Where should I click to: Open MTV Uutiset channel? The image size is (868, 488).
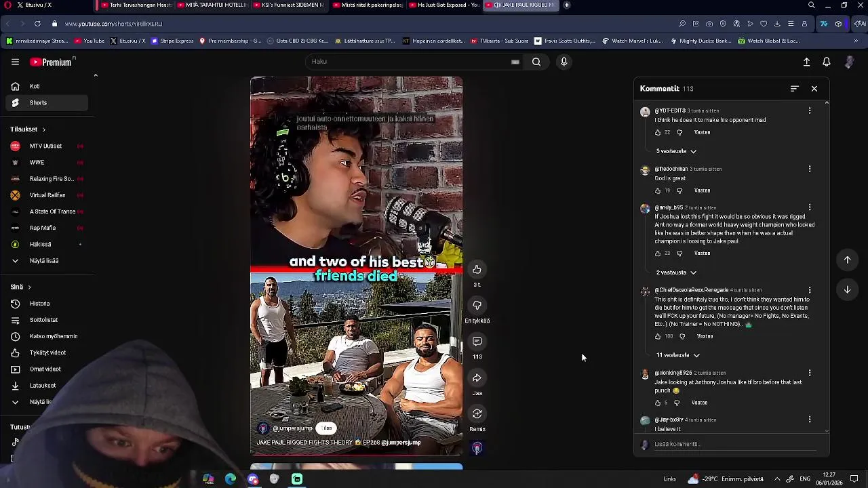click(44, 146)
